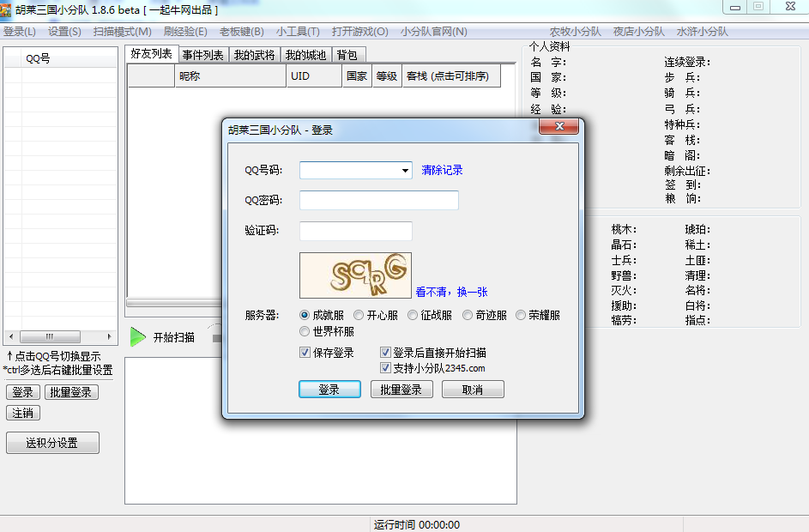Image resolution: width=809 pixels, height=532 pixels.
Task: Open the 打开游戏(O) menu
Action: pyautogui.click(x=359, y=32)
